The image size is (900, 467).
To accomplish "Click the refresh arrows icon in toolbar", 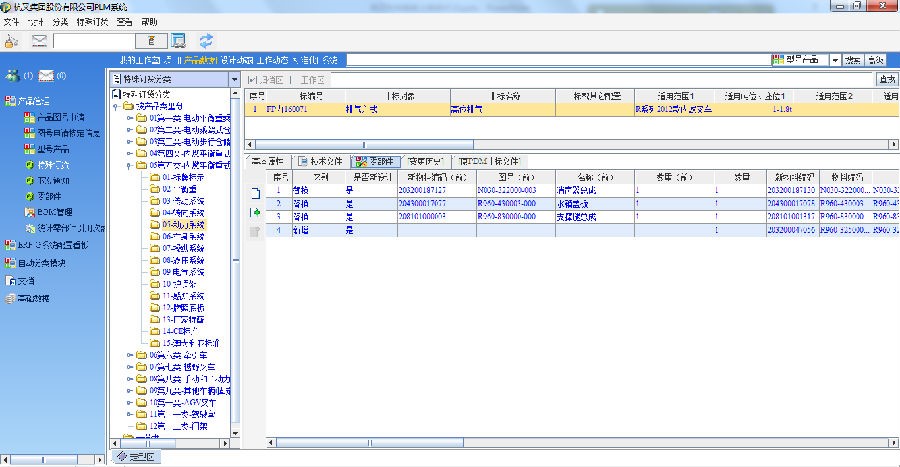I will click(x=206, y=41).
